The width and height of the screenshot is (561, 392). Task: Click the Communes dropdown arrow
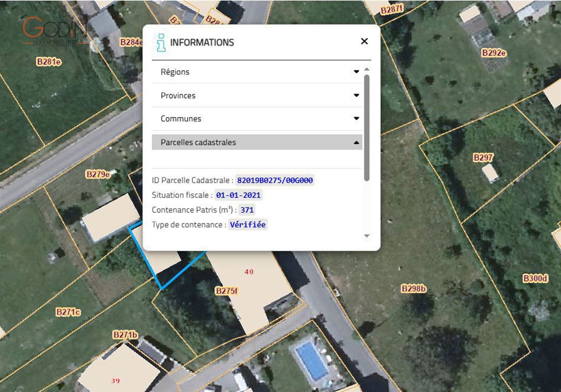pyautogui.click(x=356, y=118)
